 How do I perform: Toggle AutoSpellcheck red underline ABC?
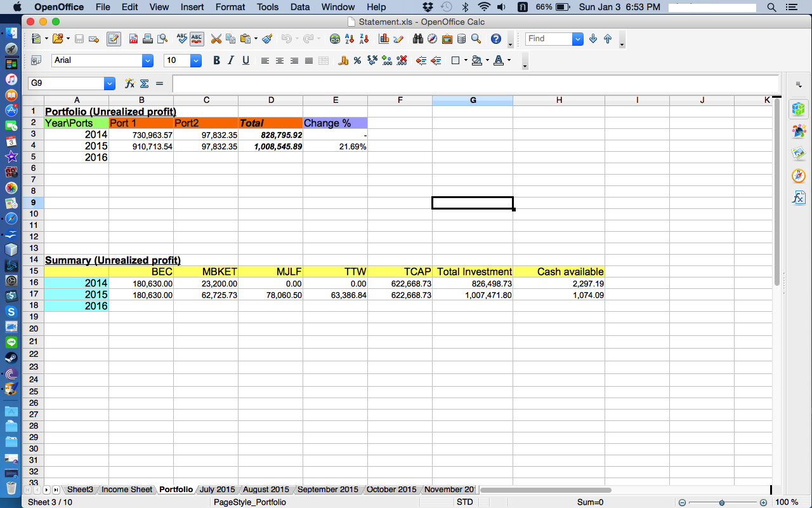(x=197, y=39)
